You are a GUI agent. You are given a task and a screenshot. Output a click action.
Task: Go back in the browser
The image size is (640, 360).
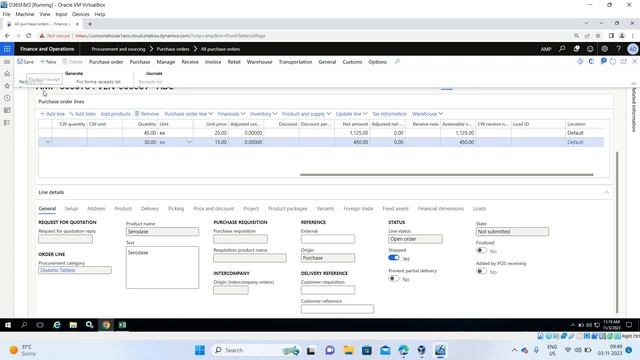click(7, 36)
